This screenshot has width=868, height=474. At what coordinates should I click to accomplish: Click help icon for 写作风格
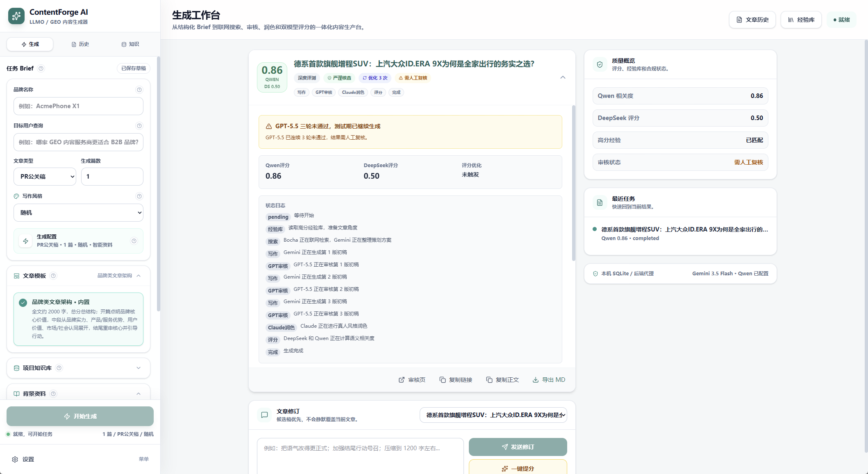(139, 196)
